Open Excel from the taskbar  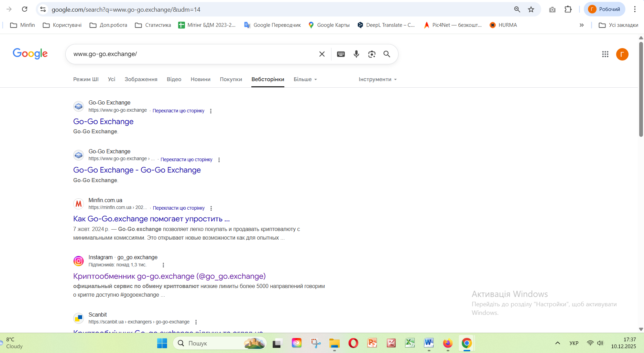click(x=410, y=343)
